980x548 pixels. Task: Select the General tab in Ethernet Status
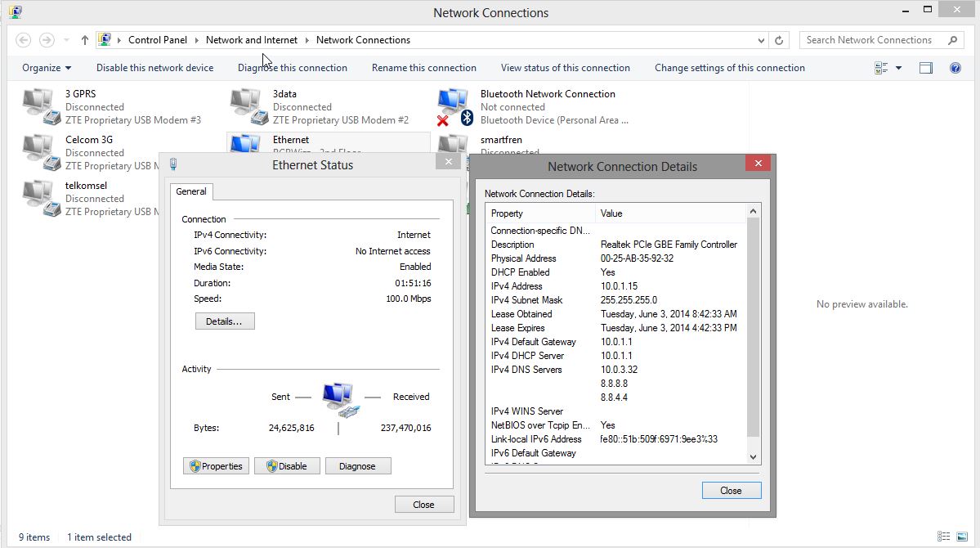click(190, 191)
